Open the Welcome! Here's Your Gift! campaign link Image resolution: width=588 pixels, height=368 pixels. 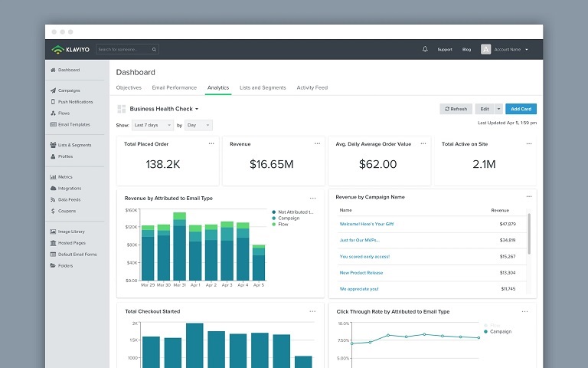pos(364,224)
